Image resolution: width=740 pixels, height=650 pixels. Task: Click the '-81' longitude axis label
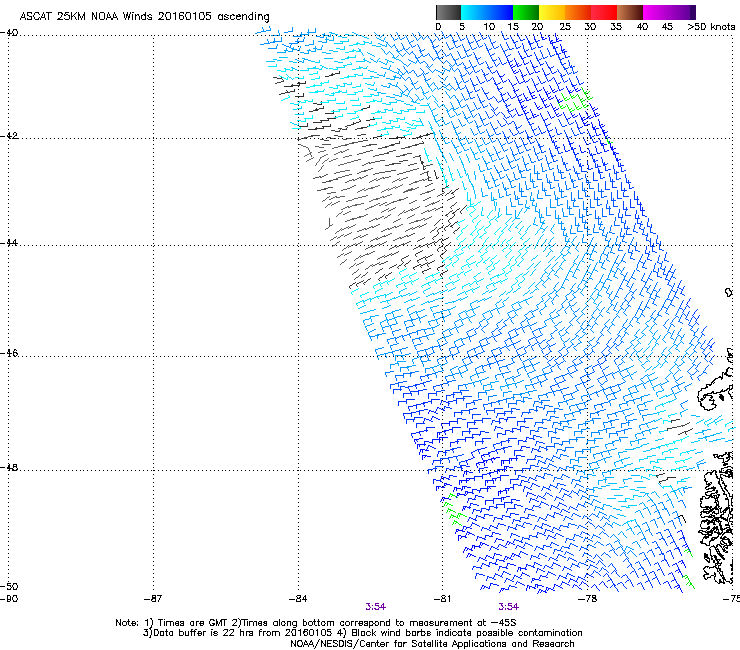pos(442,599)
